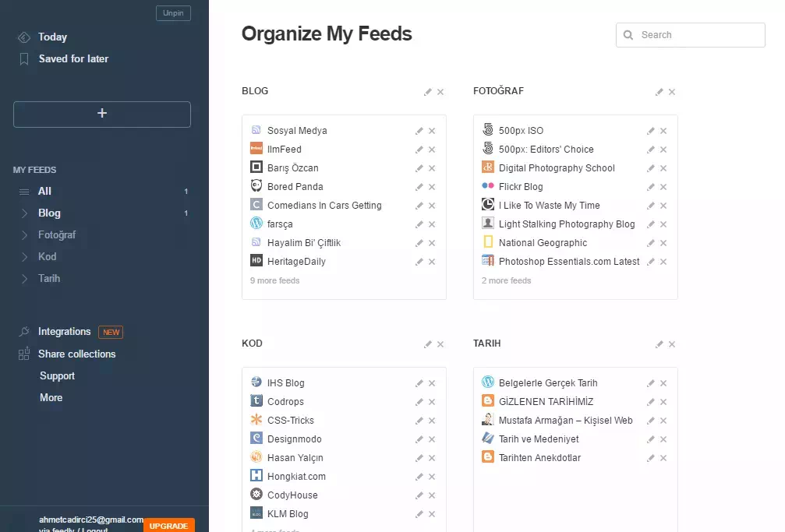Delete the Bored Panda feed
The height and width of the screenshot is (532, 785).
tap(432, 187)
